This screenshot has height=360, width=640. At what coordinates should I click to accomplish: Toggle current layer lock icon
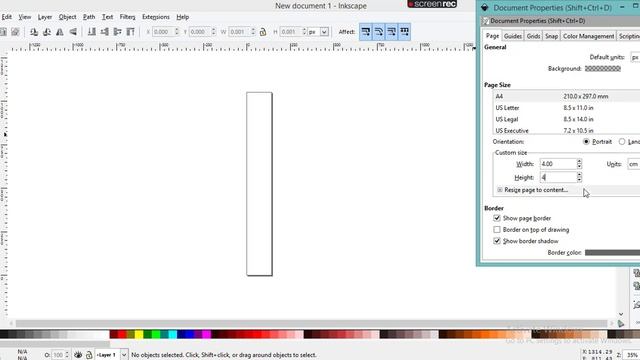pos(89,355)
